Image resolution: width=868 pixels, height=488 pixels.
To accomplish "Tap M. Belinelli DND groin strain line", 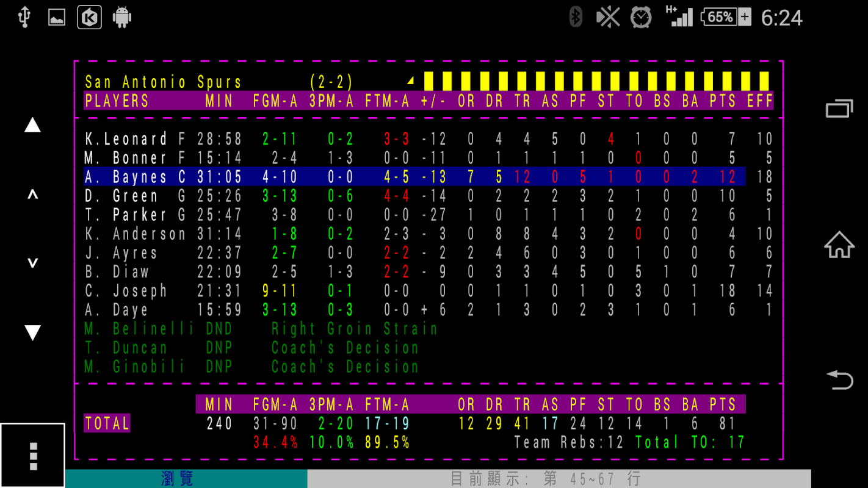I will pyautogui.click(x=261, y=329).
